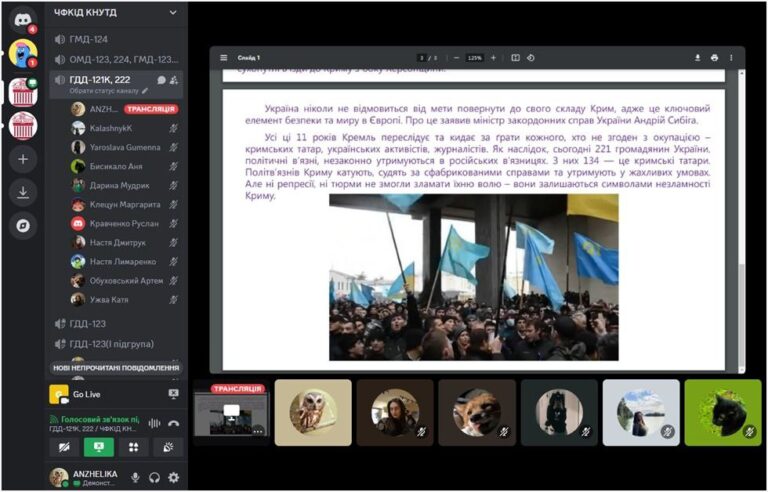Image resolution: width=768 pixels, height=492 pixels.
Task: Open Download Apps icon in server bar
Action: 22,193
